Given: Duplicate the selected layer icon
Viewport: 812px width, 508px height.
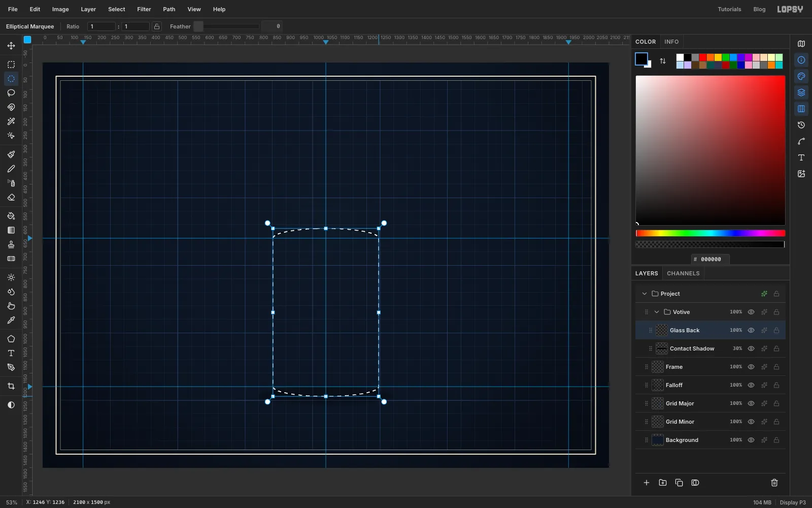Looking at the screenshot, I should pyautogui.click(x=679, y=483).
